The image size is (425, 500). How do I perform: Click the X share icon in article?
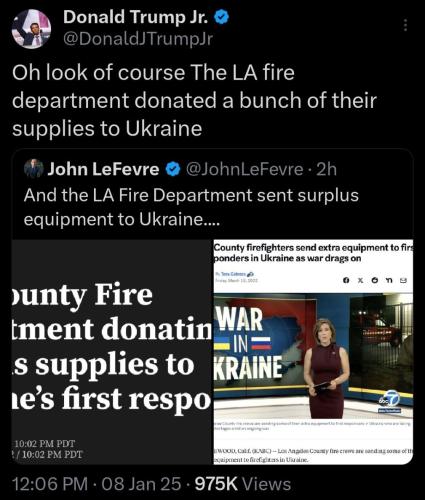pyautogui.click(x=360, y=280)
